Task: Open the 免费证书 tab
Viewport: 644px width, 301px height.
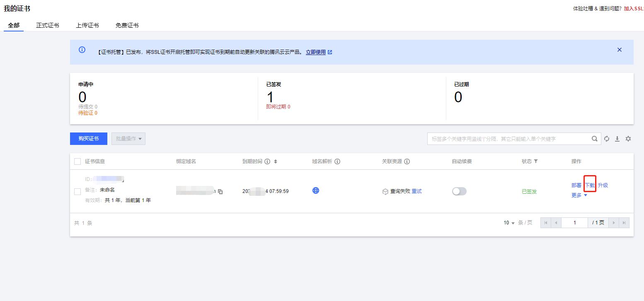Action: (127, 25)
